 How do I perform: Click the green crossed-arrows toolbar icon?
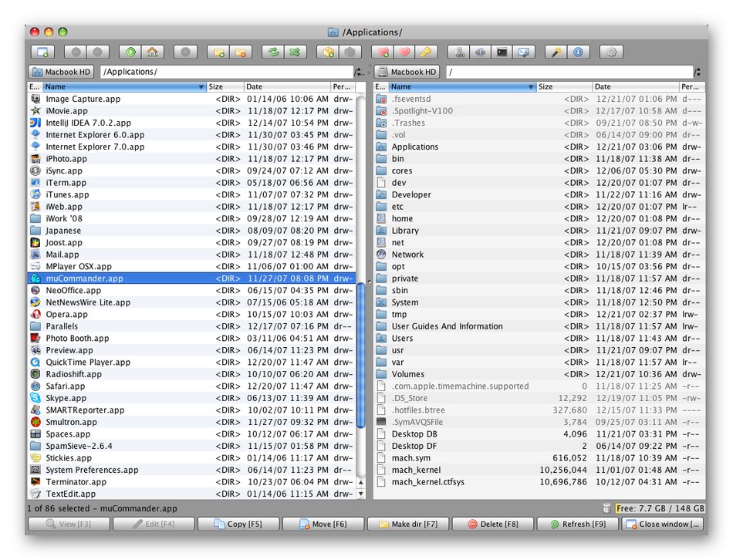coord(296,52)
